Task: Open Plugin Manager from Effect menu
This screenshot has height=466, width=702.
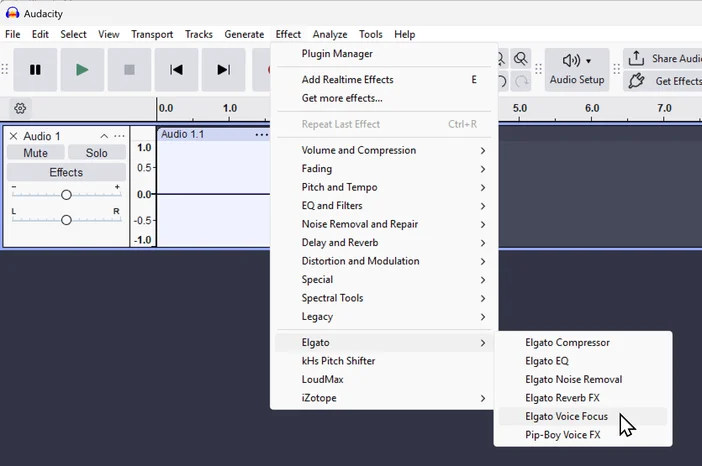Action: 384,54
